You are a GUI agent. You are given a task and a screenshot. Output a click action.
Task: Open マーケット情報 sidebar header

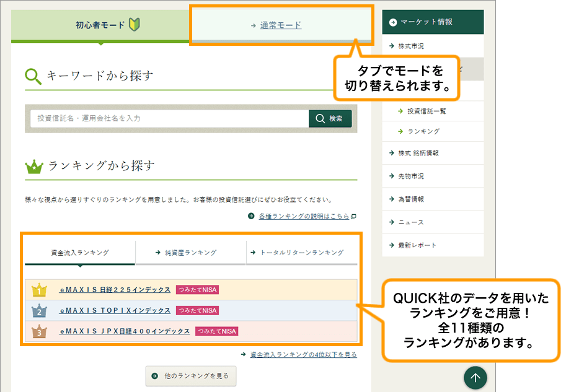433,22
